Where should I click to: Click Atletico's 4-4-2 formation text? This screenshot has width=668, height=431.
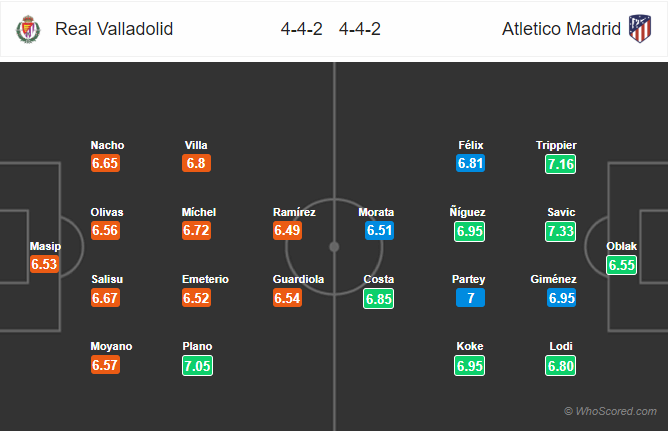tap(360, 29)
